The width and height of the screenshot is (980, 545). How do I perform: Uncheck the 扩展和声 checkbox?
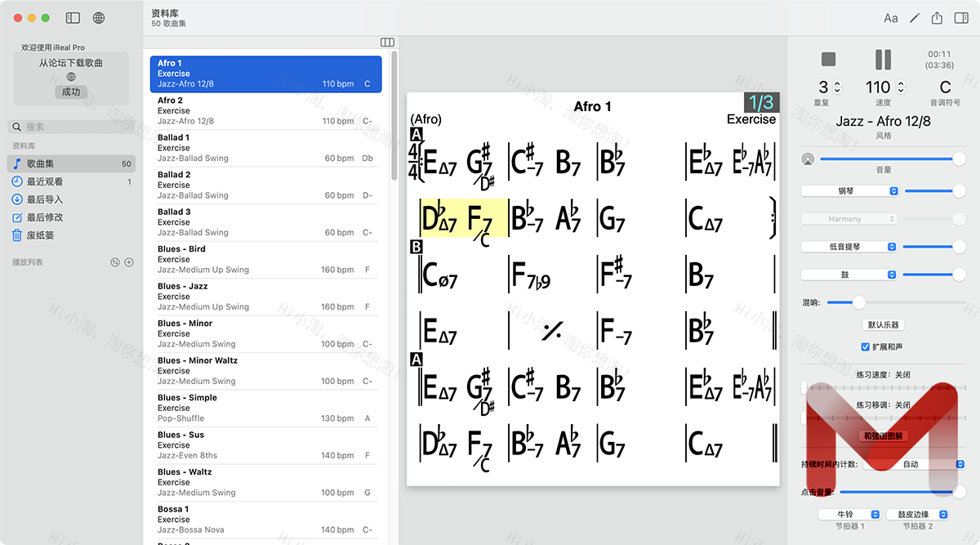click(x=866, y=347)
